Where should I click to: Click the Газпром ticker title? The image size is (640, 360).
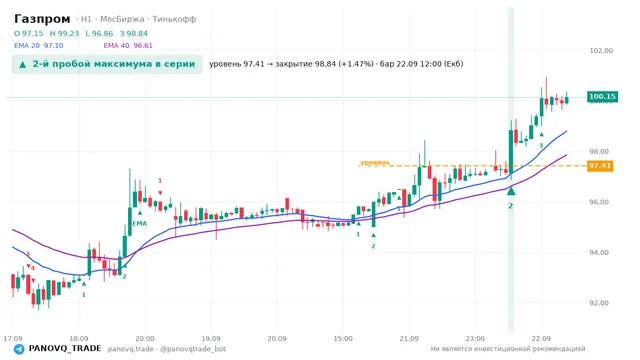point(42,19)
